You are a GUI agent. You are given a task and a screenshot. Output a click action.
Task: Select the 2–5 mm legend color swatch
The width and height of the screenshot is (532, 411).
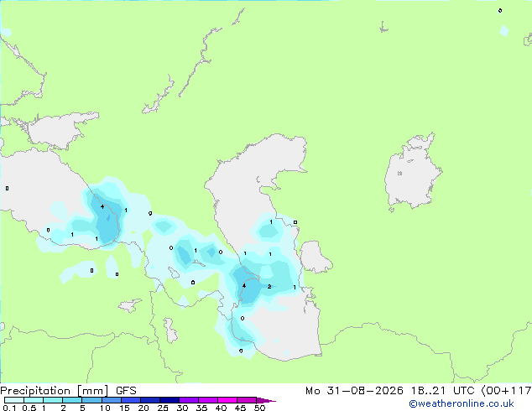click(x=72, y=400)
